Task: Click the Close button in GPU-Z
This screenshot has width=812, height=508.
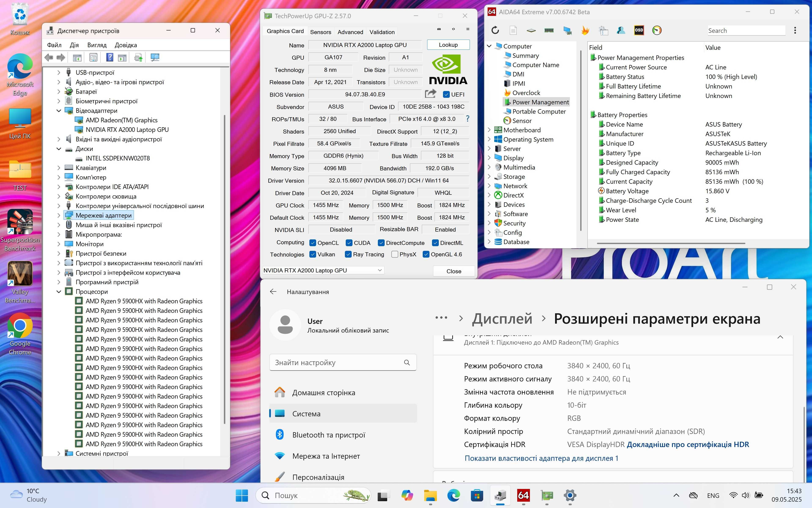Action: [454, 271]
